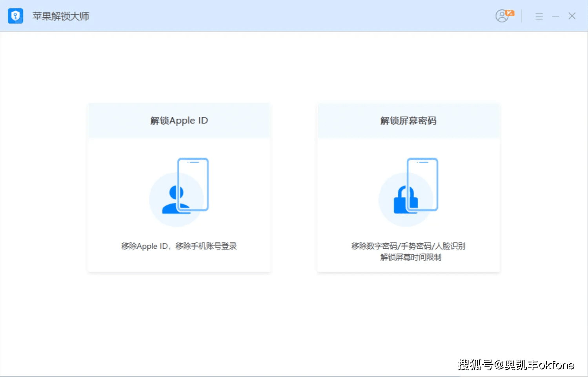The width and height of the screenshot is (588, 377).
Task: Click the divider bar next to account icon
Action: point(522,16)
